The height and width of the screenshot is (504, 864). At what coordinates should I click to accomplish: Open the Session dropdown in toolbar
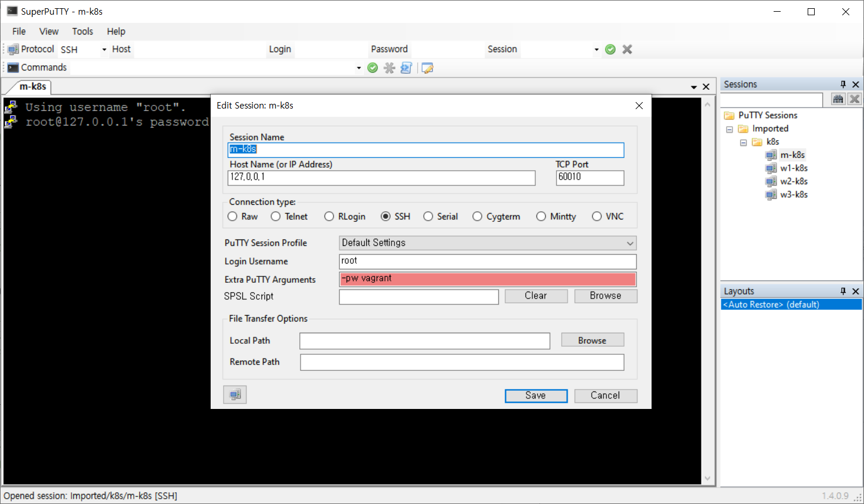pyautogui.click(x=596, y=49)
